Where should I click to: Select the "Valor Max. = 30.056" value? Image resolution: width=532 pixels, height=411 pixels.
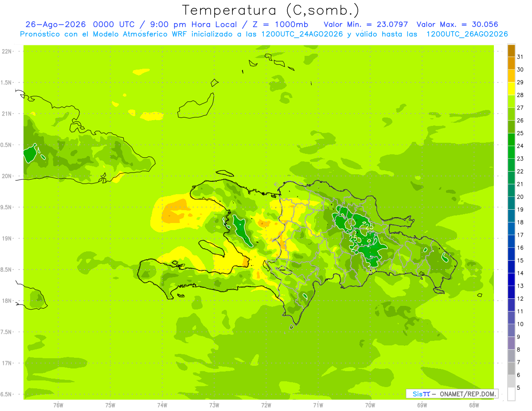pyautogui.click(x=457, y=24)
